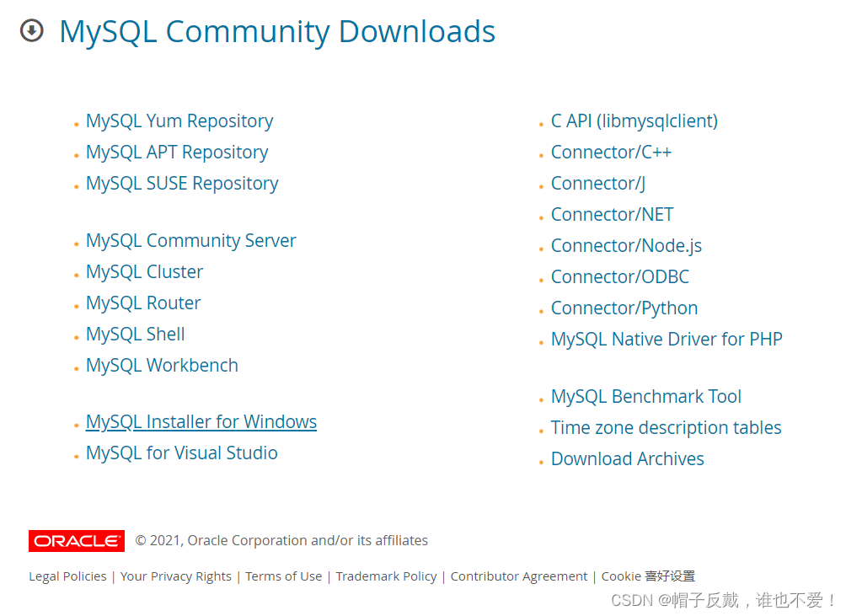The width and height of the screenshot is (846, 616).
Task: Open Time zone description tables
Action: click(667, 428)
